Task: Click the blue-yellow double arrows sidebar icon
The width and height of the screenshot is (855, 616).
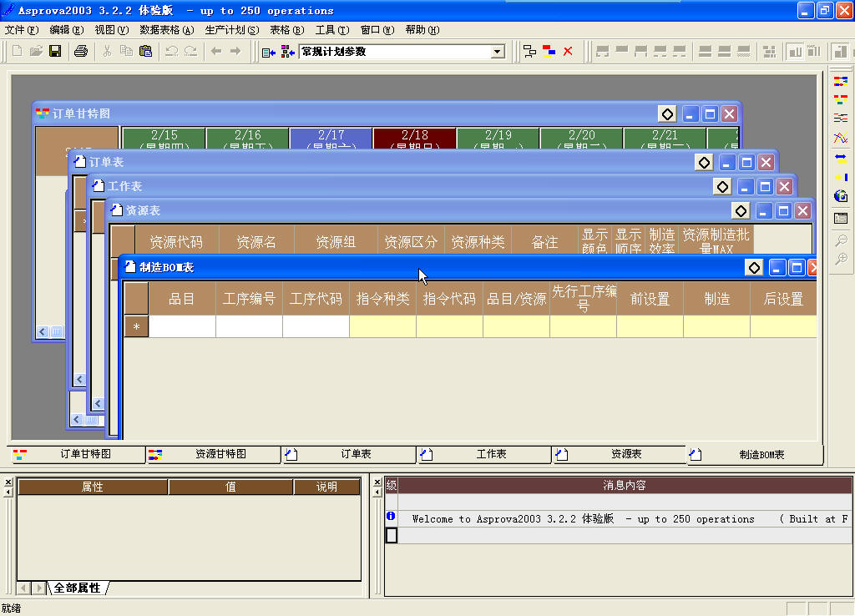Action: (x=841, y=158)
